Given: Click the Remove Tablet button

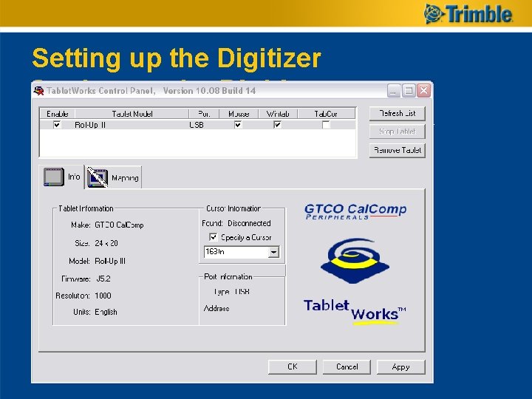Looking at the screenshot, I should (x=398, y=150).
